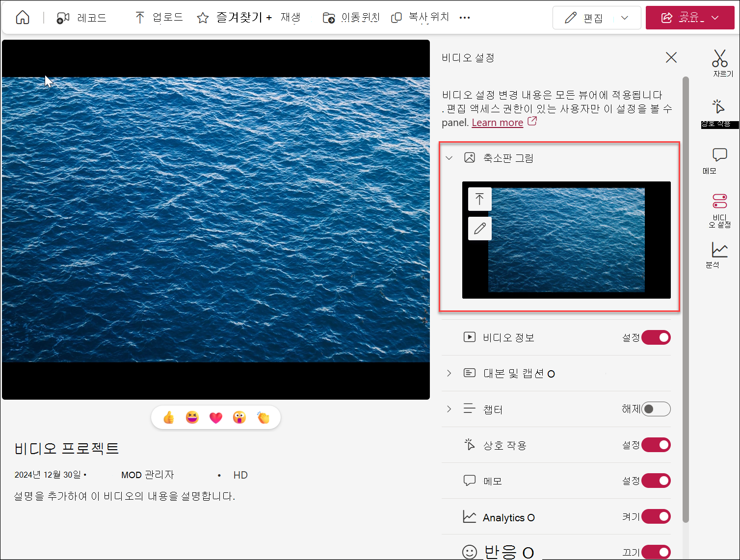Open the 편집 dropdown arrow
The image size is (740, 560).
pyautogui.click(x=625, y=18)
